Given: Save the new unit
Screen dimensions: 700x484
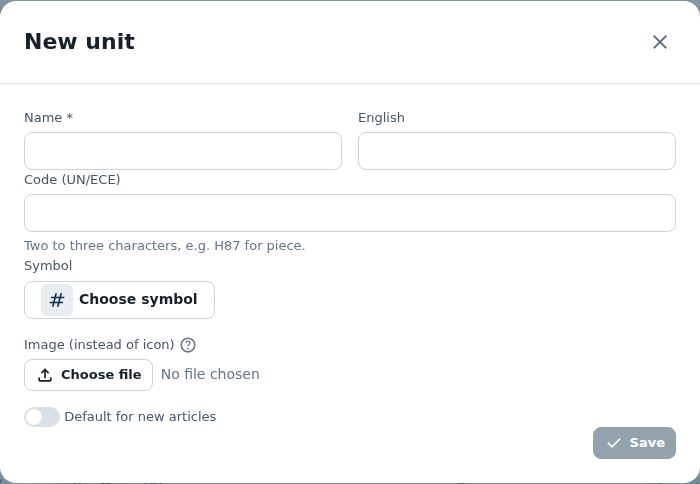Looking at the screenshot, I should [634, 443].
